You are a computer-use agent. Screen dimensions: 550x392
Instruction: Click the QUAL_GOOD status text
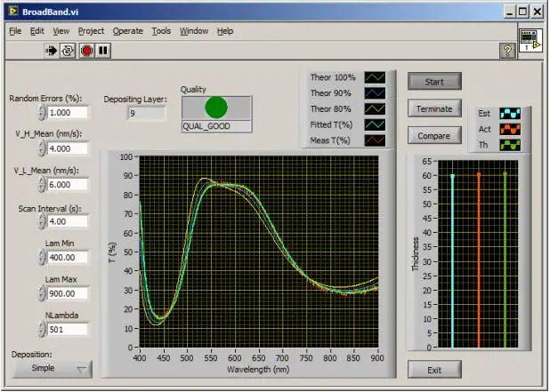[206, 126]
